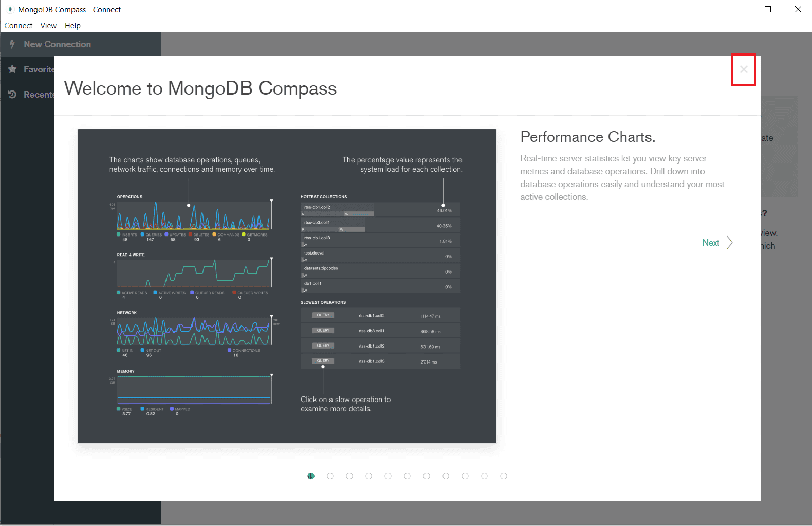This screenshot has width=812, height=526.
Task: Select the first tour page dot
Action: (x=311, y=476)
